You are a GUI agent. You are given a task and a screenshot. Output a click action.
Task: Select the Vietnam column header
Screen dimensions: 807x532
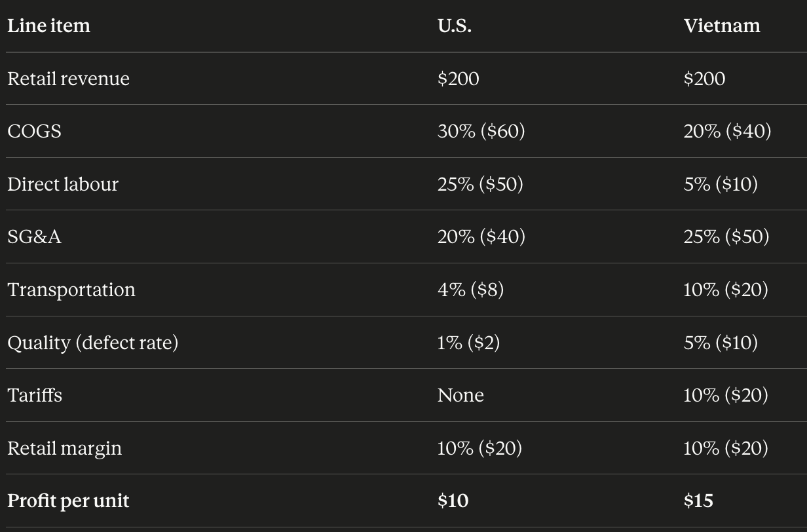click(x=722, y=26)
